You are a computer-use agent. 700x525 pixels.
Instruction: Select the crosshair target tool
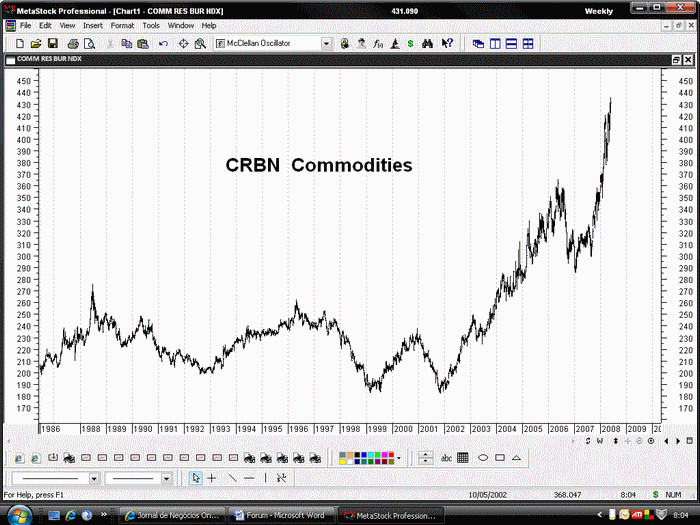[x=183, y=44]
